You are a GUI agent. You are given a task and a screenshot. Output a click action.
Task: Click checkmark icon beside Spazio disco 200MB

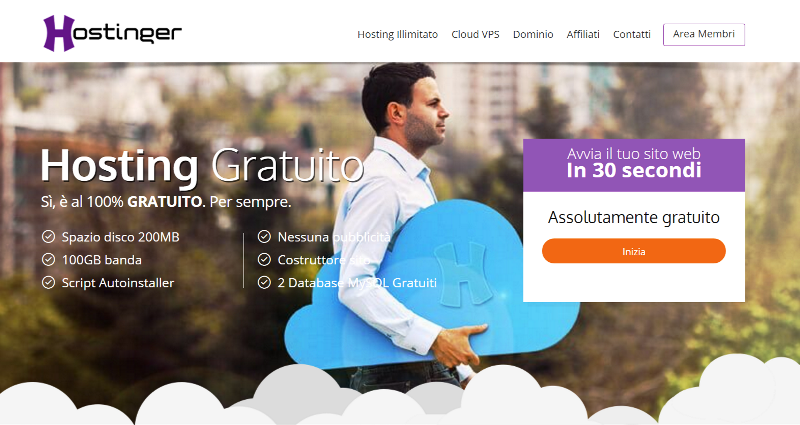[48, 237]
